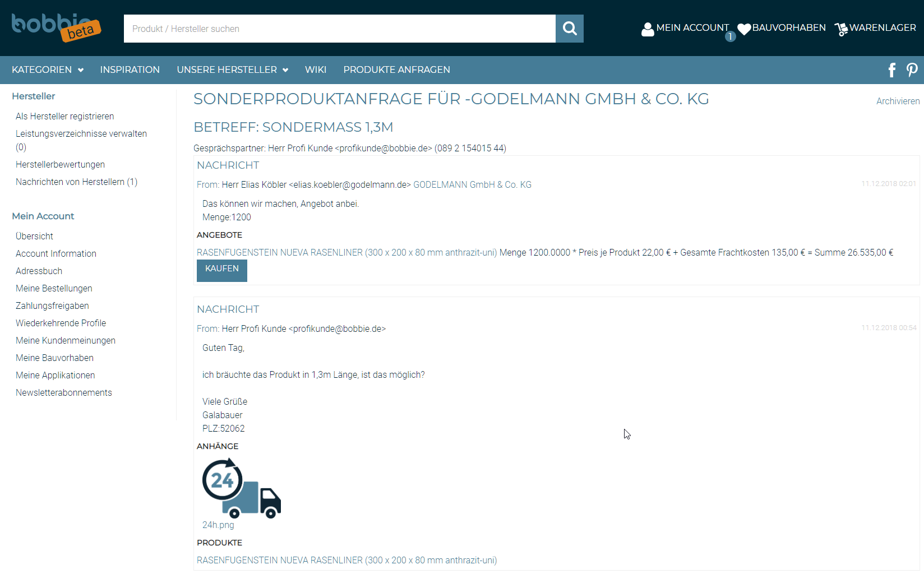Click the 24h.png file name
The image size is (924, 574).
pyautogui.click(x=218, y=525)
